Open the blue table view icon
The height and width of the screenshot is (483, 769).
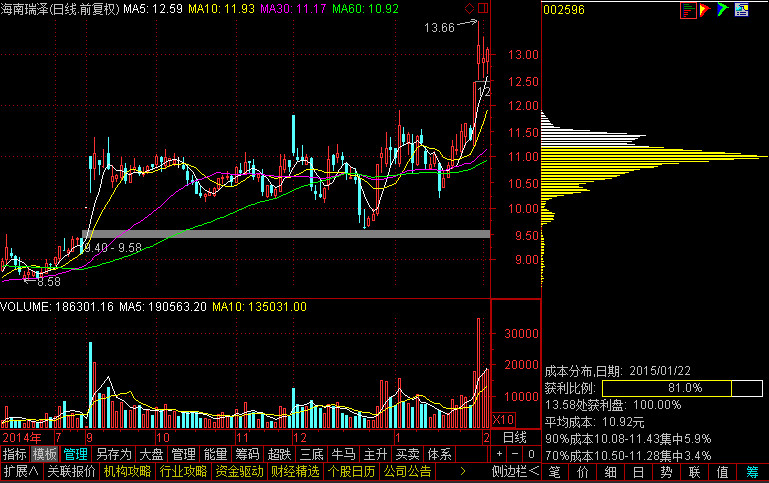pyautogui.click(x=740, y=10)
